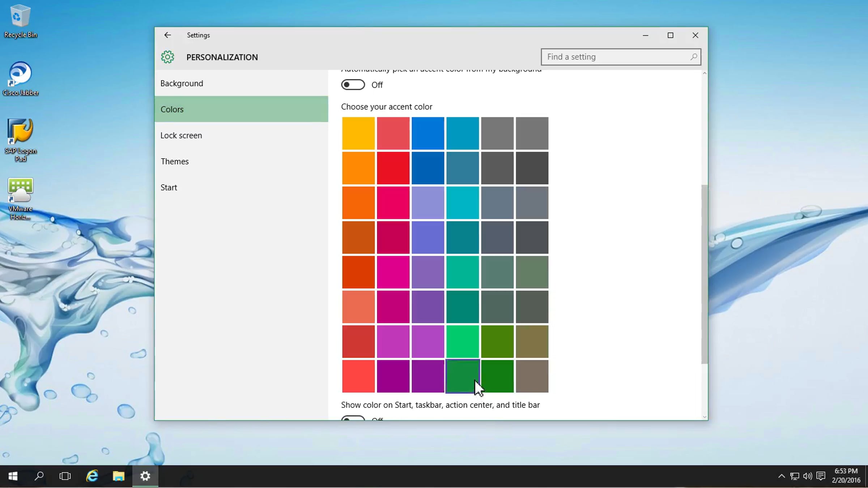
Task: Toggle show color on Start switch
Action: point(353,418)
